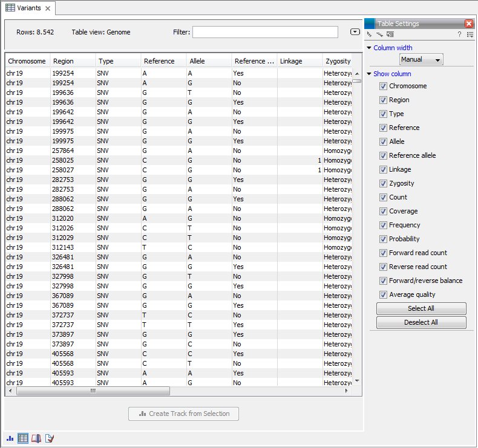
Task: Open the Manual column width dropdown
Action: 421,59
